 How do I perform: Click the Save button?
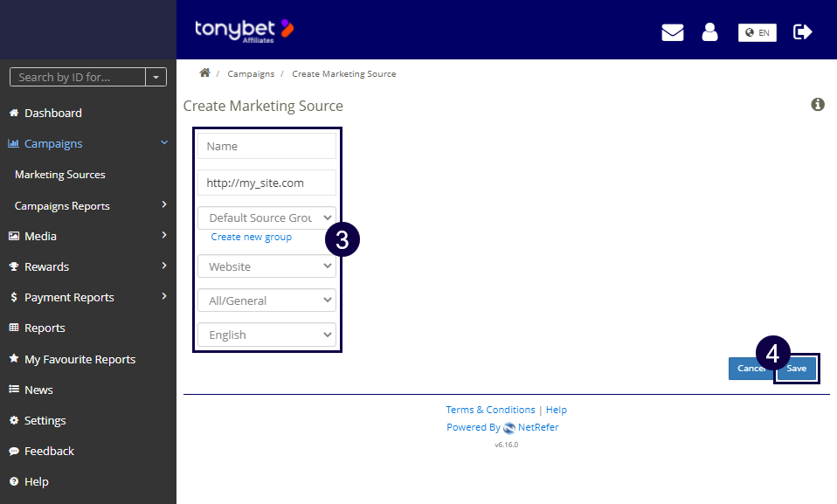[x=796, y=368]
